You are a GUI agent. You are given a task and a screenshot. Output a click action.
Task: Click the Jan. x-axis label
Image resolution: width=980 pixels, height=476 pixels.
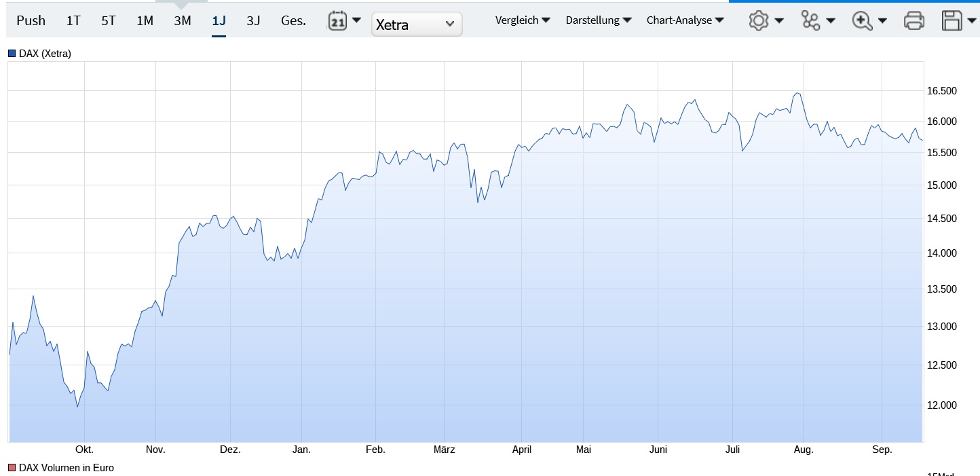coord(301,450)
